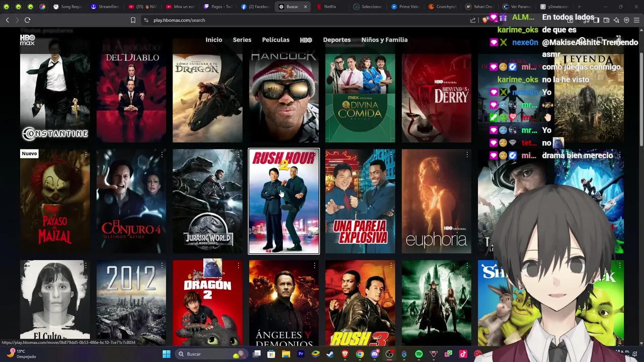Image resolution: width=644 pixels, height=362 pixels.
Task: Click the HBO Max logo
Action: (x=28, y=40)
